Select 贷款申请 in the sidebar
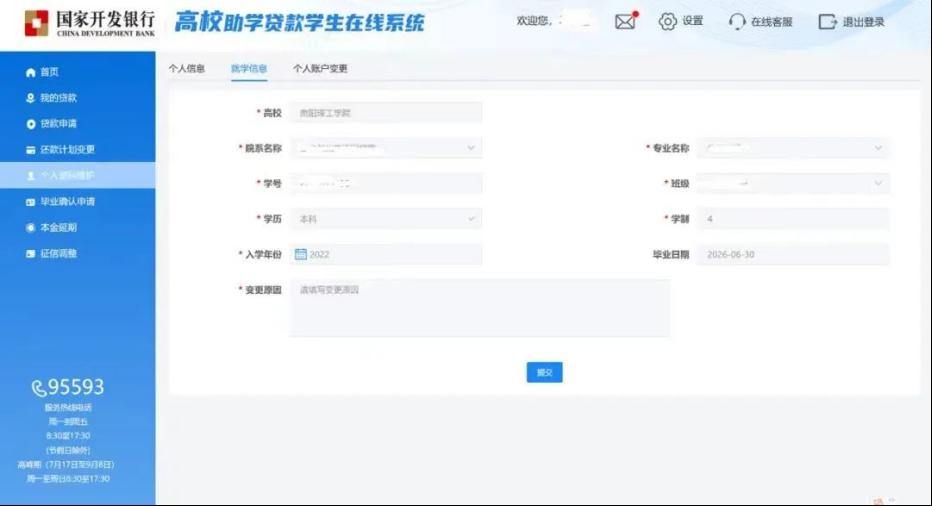932x506 pixels. [58, 124]
